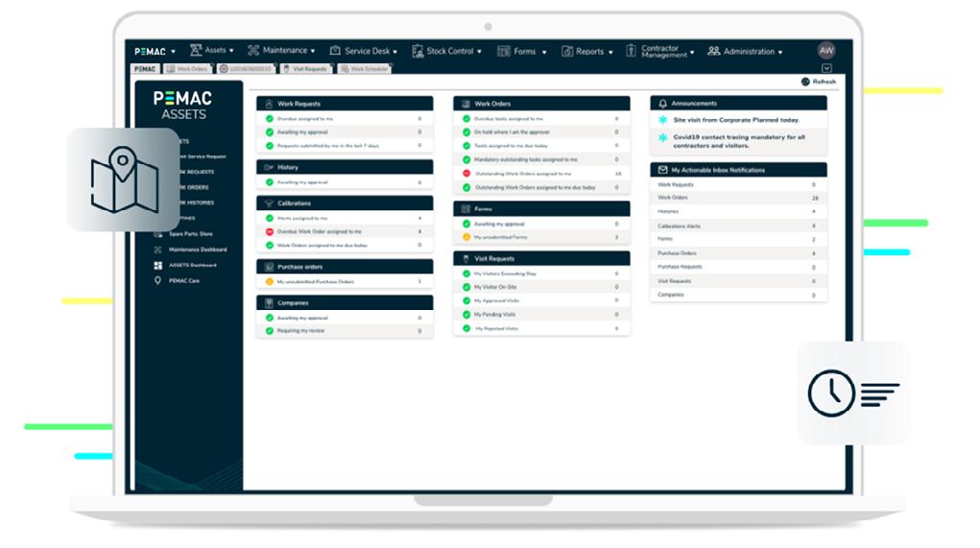Toggle the collapse chevron below the avatar
This screenshot has height=548, width=980.
(826, 68)
